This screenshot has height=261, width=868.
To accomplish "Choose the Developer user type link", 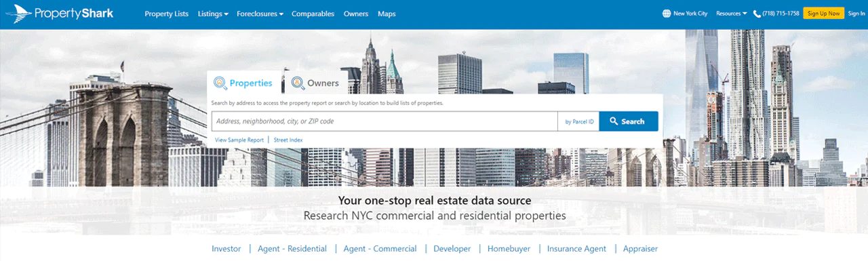I will 452,249.
